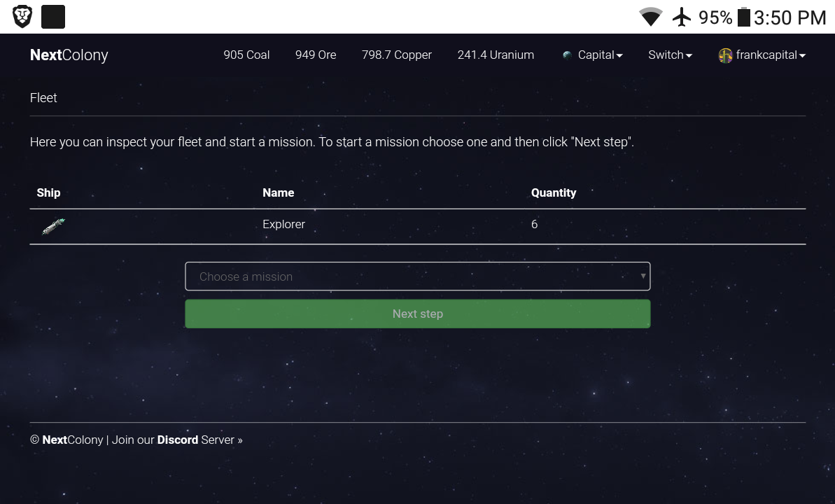Click the NextColony footer link
835x504 pixels.
click(73, 440)
